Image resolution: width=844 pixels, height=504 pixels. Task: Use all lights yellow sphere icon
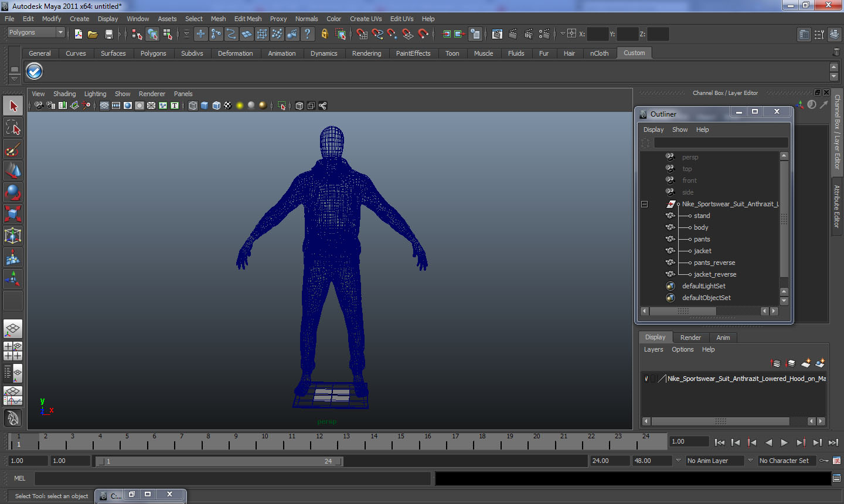click(x=240, y=105)
